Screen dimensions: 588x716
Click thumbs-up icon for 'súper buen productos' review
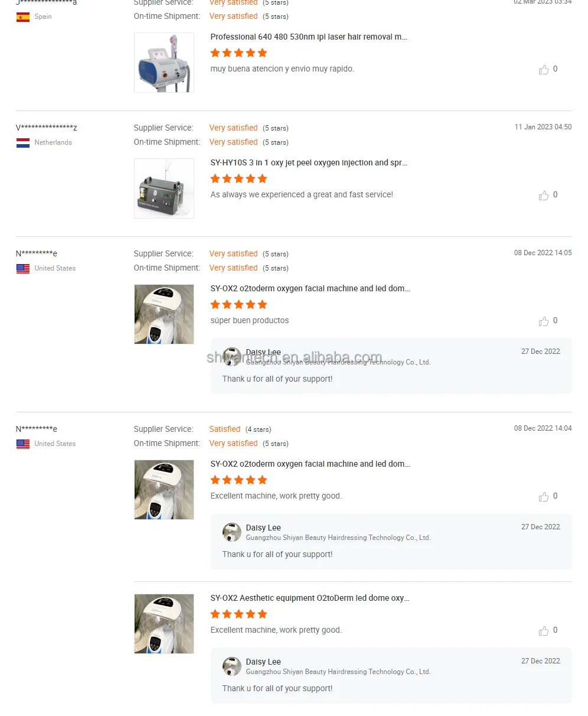(544, 321)
